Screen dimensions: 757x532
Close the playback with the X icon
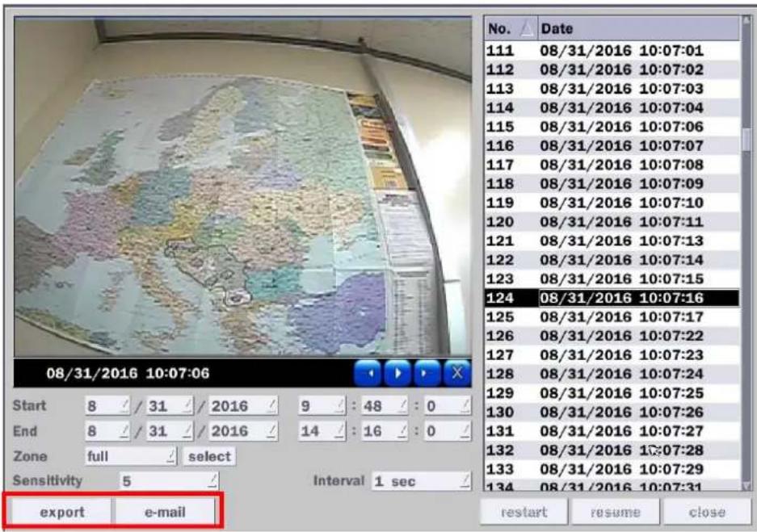click(x=456, y=373)
